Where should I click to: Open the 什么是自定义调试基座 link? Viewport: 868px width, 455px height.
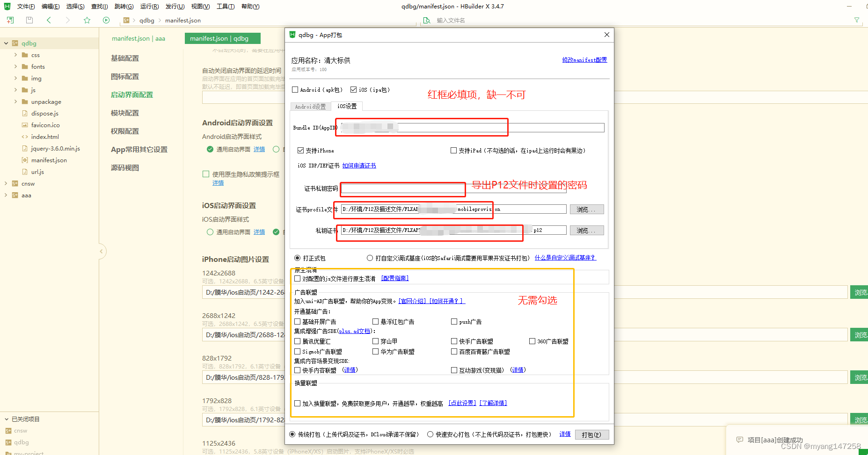click(565, 258)
